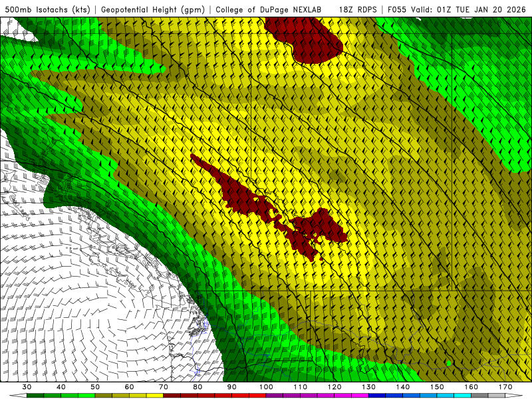532x399 pixels.
Task: Click the legend label '30'
Action: click(x=27, y=387)
